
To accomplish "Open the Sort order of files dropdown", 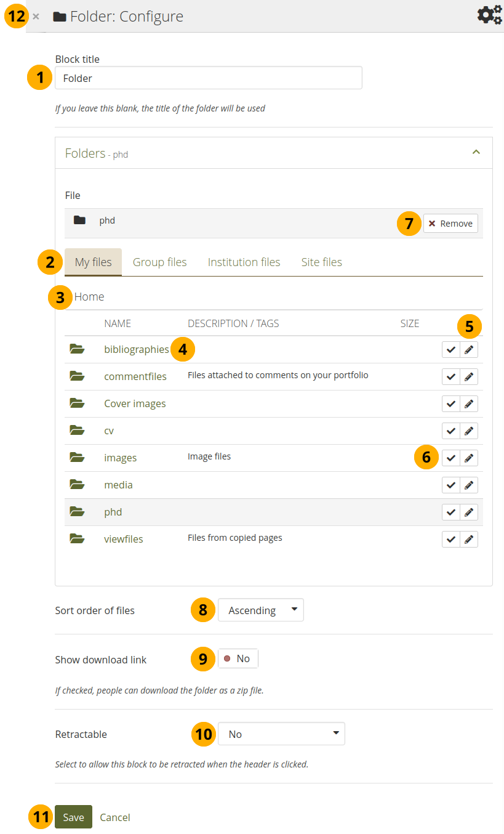I will 261,610.
